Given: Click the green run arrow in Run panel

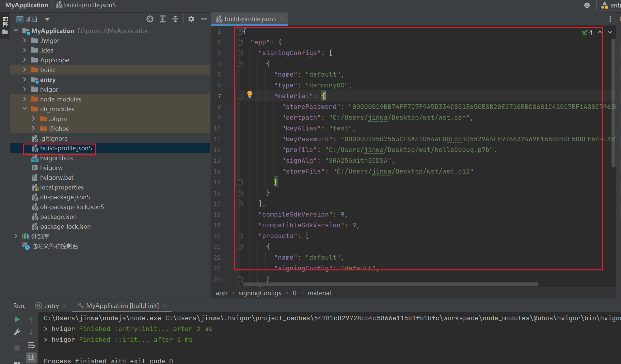Looking at the screenshot, I should (x=17, y=319).
